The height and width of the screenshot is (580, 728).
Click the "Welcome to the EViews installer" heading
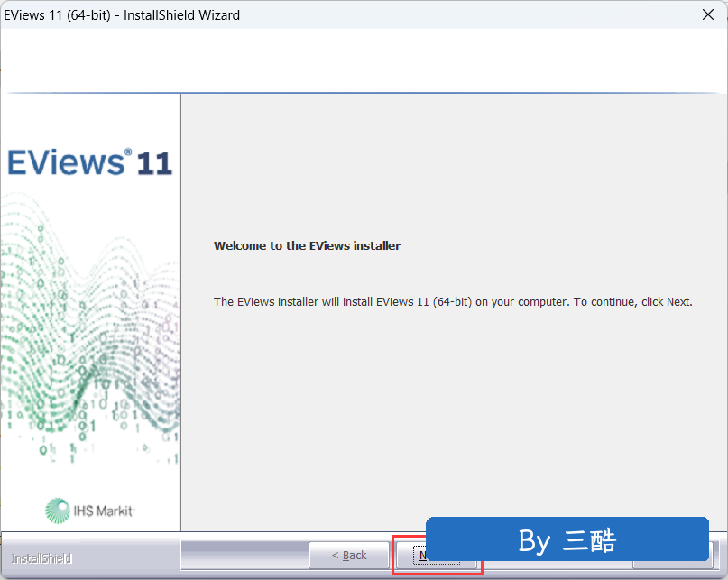307,245
